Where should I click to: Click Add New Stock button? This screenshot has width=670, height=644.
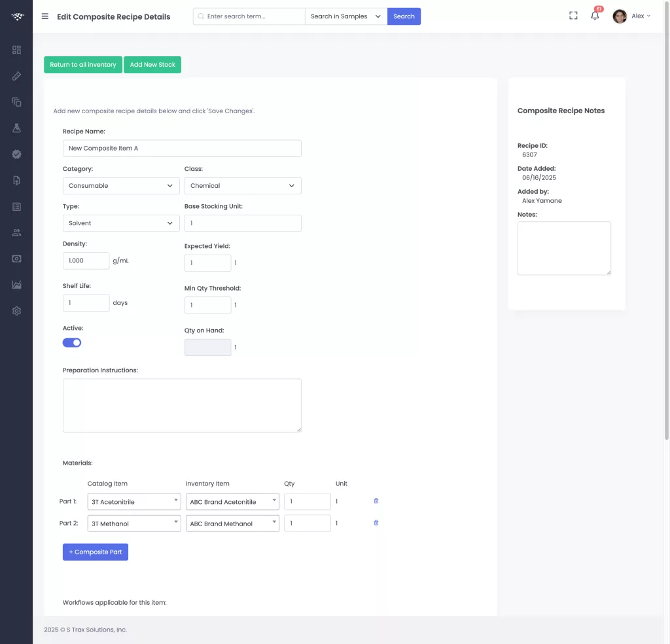[x=152, y=65]
